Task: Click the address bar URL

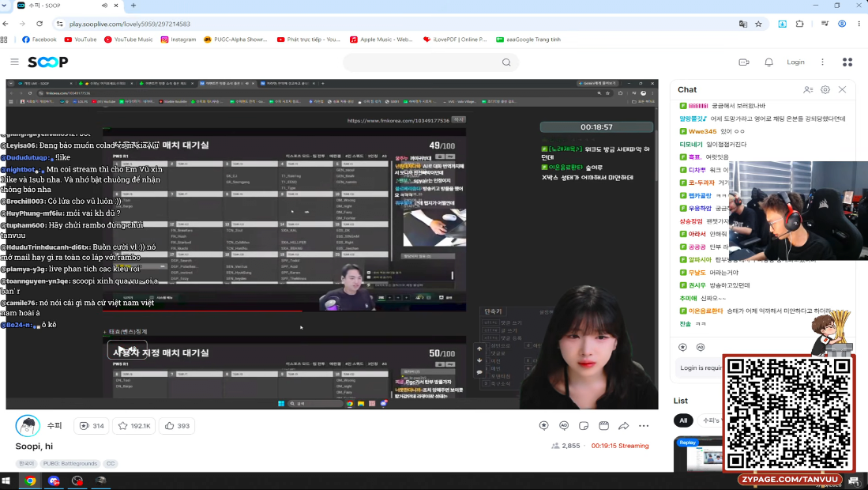Action: pos(130,24)
